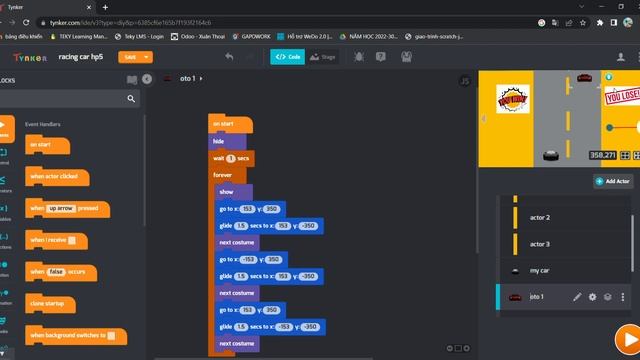The width and height of the screenshot is (640, 360).
Task: Click the 'when actor clicked' palette block
Action: point(57,177)
